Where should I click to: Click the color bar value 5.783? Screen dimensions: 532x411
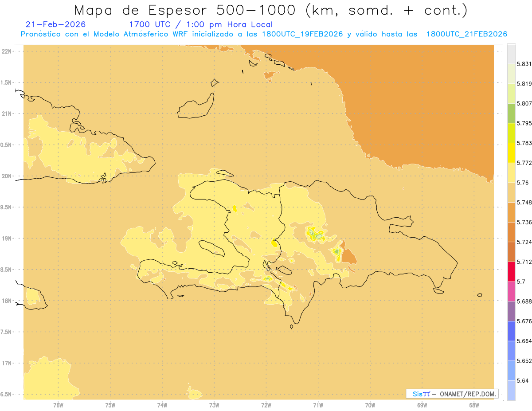[x=524, y=143]
